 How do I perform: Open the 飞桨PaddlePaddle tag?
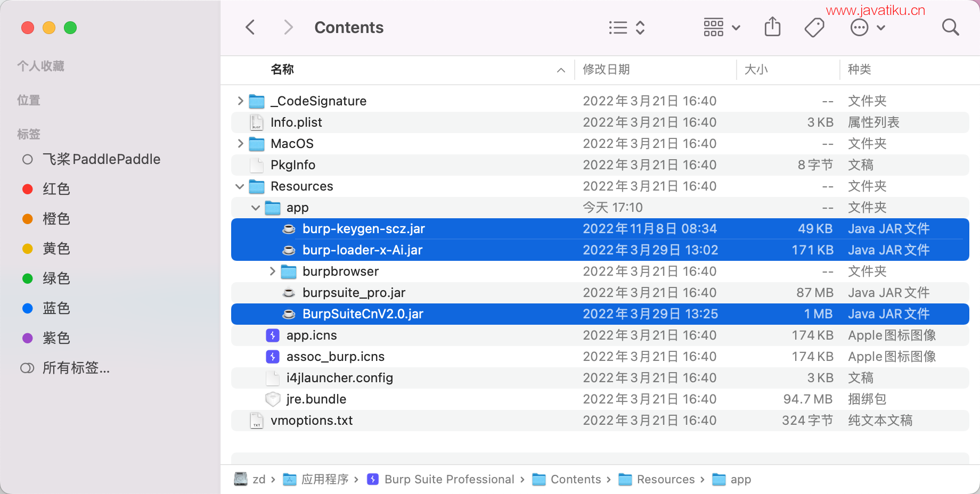pyautogui.click(x=101, y=159)
